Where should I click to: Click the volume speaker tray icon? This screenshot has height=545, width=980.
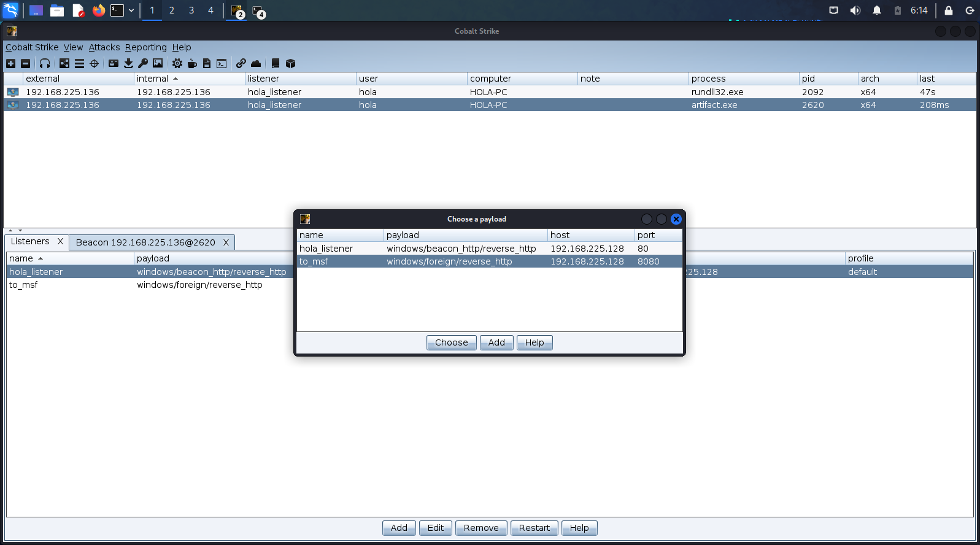(x=855, y=10)
